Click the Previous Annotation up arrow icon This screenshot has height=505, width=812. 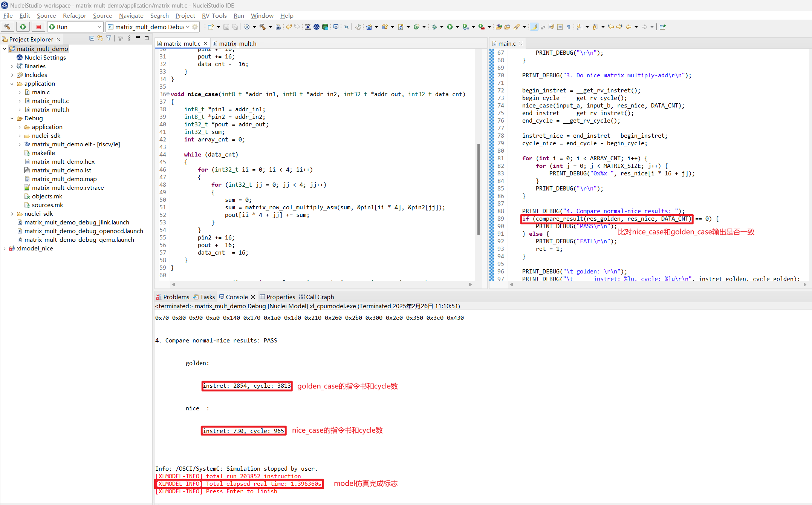coord(595,27)
